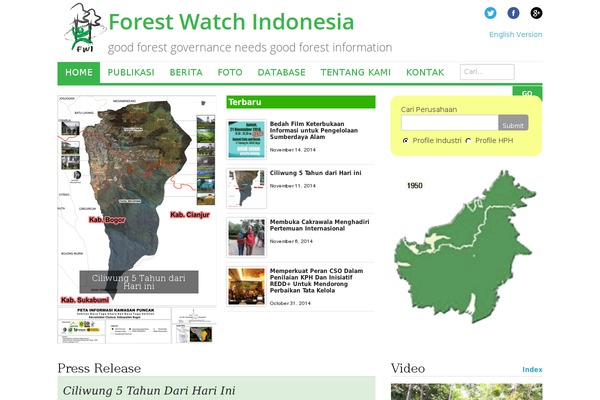Viewport: 600px width, 400px height.
Task: Open Ciliwung 5 Tahun dari Hari ini thumbnail
Action: 246,188
